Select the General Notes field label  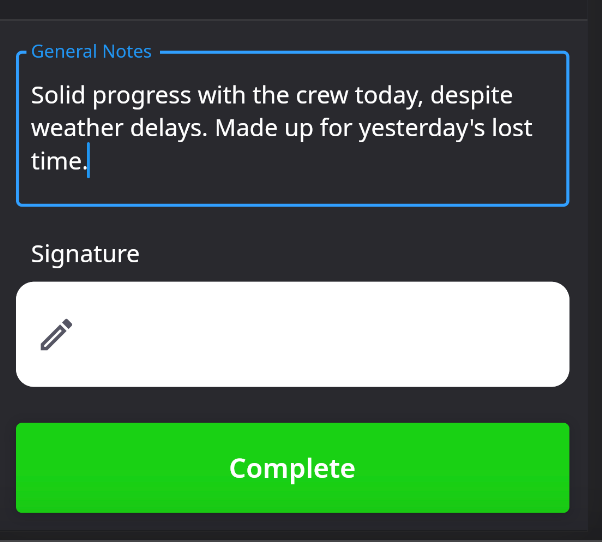point(91,51)
